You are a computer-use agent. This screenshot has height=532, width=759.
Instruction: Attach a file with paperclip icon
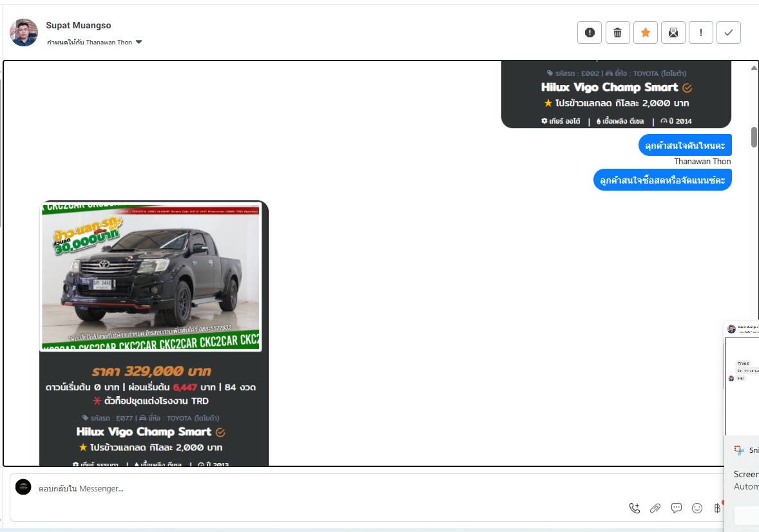coord(655,508)
